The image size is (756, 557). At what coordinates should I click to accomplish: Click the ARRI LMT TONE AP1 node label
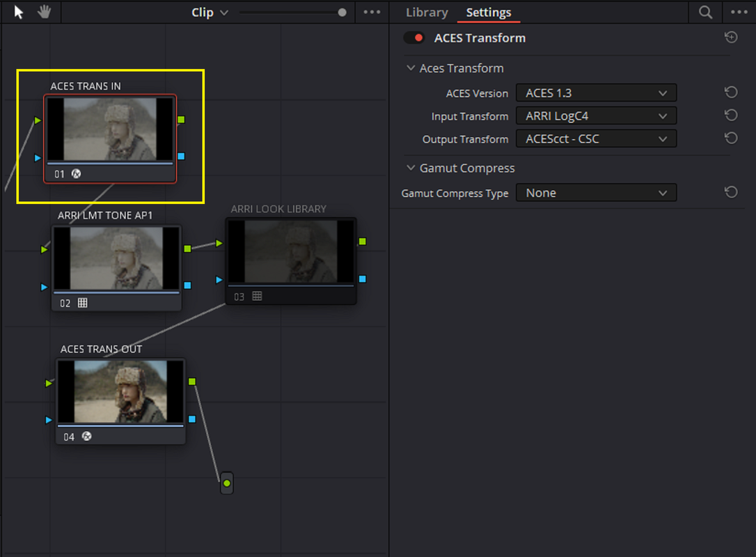pos(105,215)
